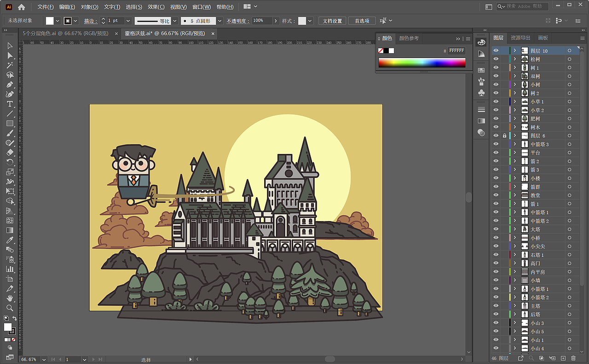Screen dimensions: 589x364
Task: Select the black arrow Selection tool
Action: [x=10, y=46]
